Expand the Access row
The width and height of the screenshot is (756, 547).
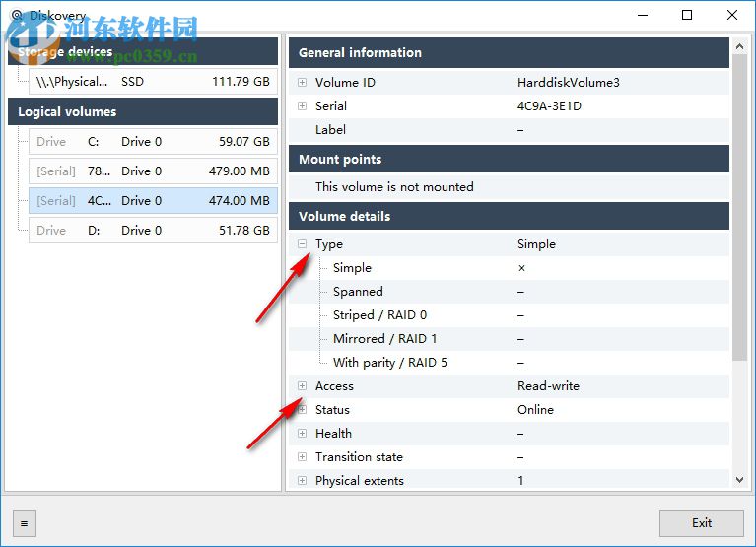[x=302, y=386]
